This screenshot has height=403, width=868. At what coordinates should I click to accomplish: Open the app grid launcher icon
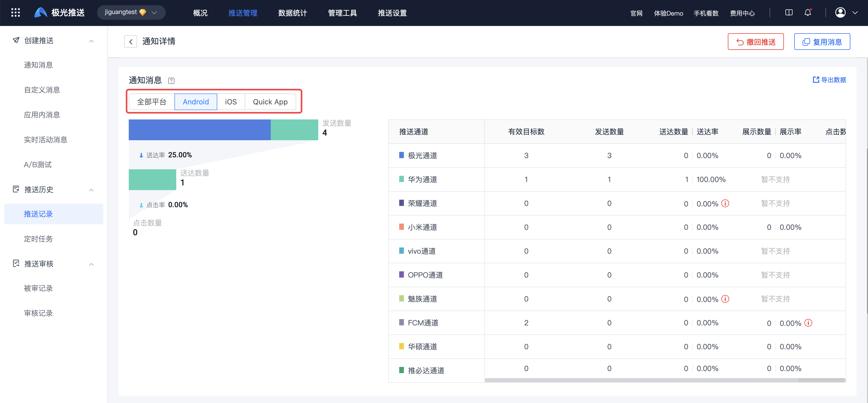[x=16, y=13]
